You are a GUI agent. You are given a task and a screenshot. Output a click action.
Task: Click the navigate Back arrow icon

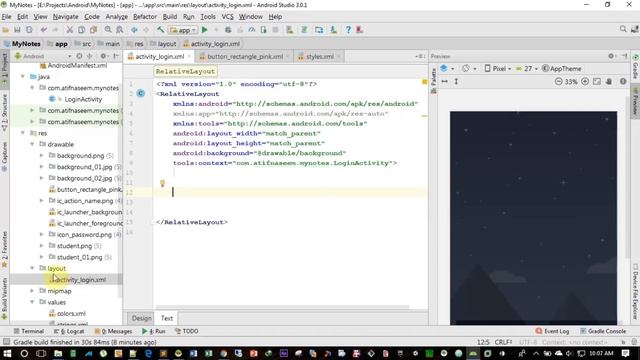click(134, 30)
